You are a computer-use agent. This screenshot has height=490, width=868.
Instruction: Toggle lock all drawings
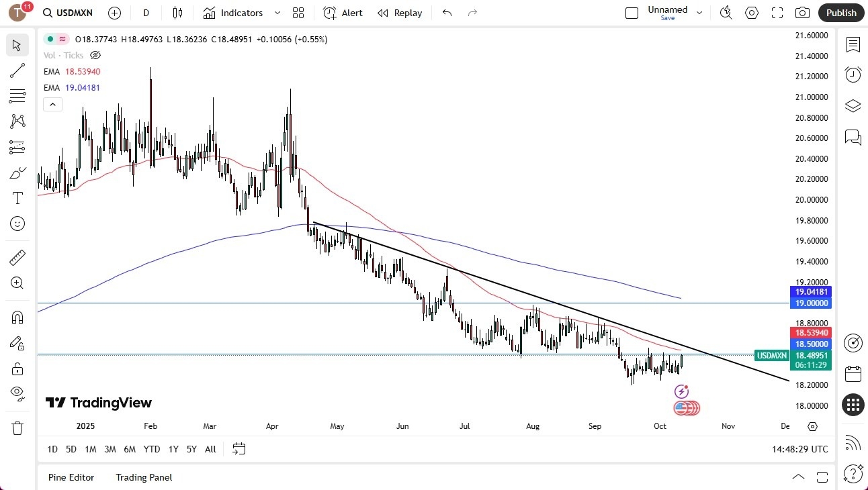[x=17, y=368]
